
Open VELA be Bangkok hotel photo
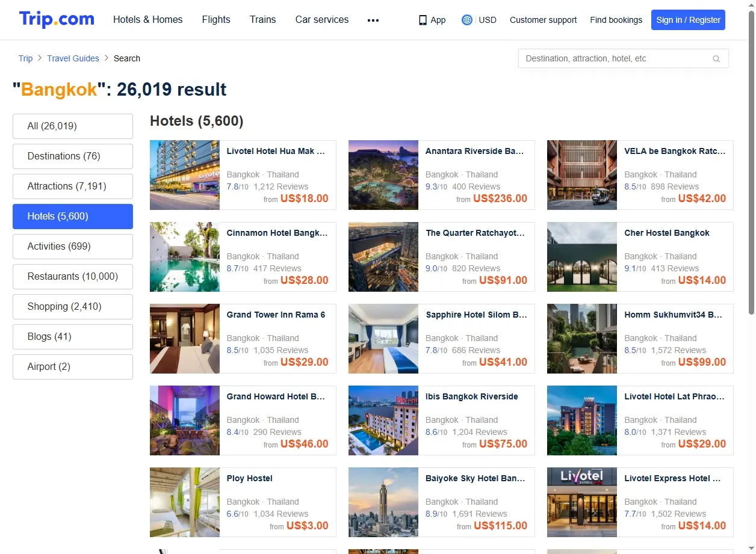(582, 175)
